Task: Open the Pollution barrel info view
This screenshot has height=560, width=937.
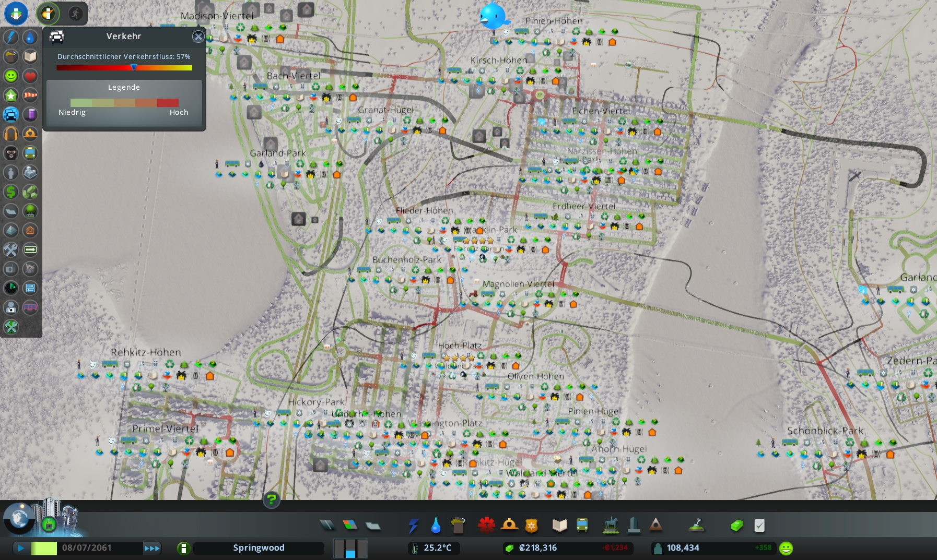Action: (30, 114)
